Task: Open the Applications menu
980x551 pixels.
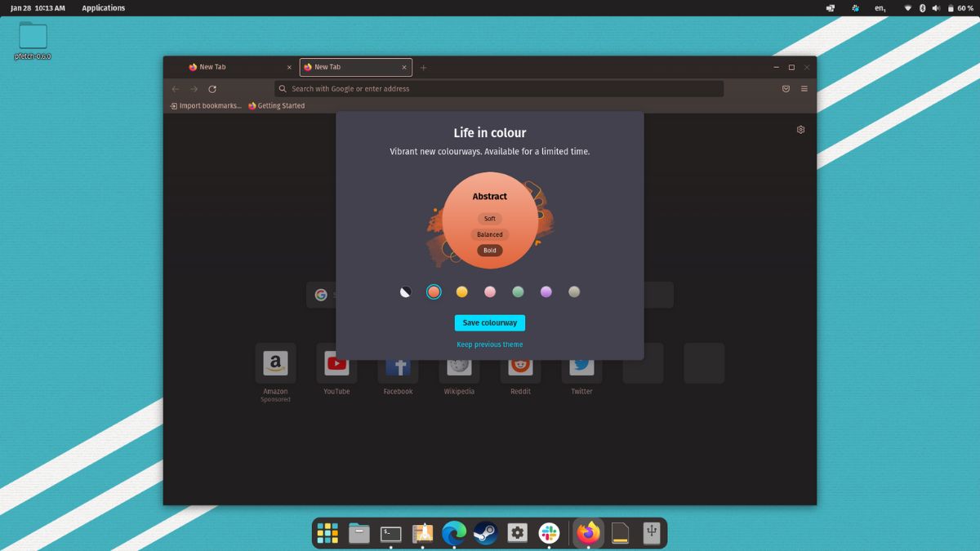Action: 103,7
